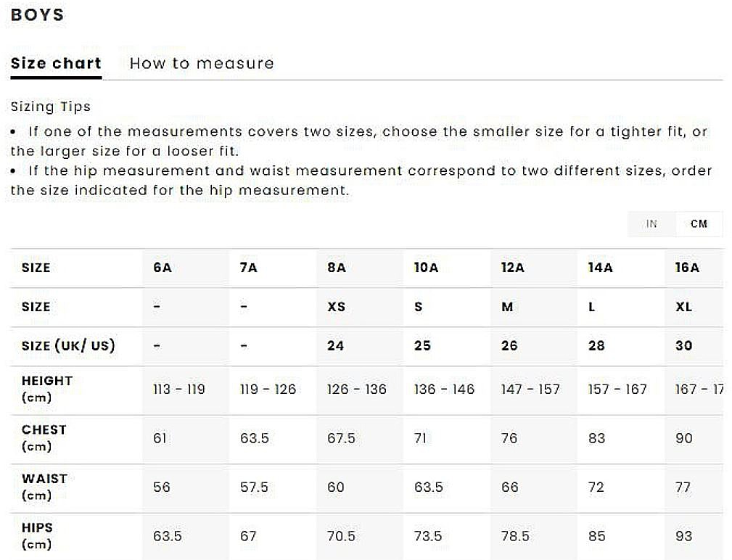Click the HEIGHT (cm) row label
Screen dimensions: 732x560
click(x=47, y=390)
